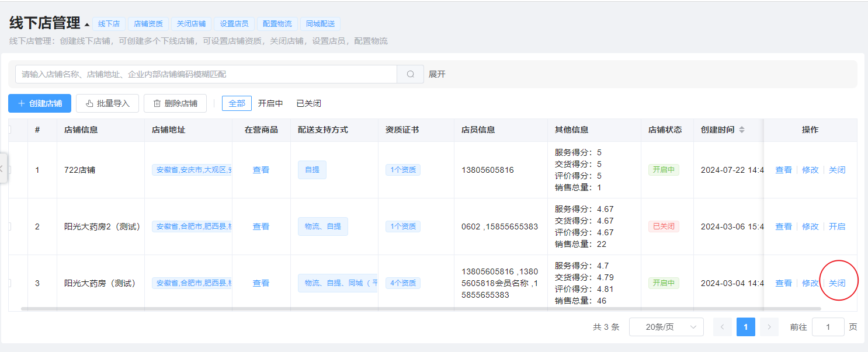Open the 同城配送 header tag

320,24
